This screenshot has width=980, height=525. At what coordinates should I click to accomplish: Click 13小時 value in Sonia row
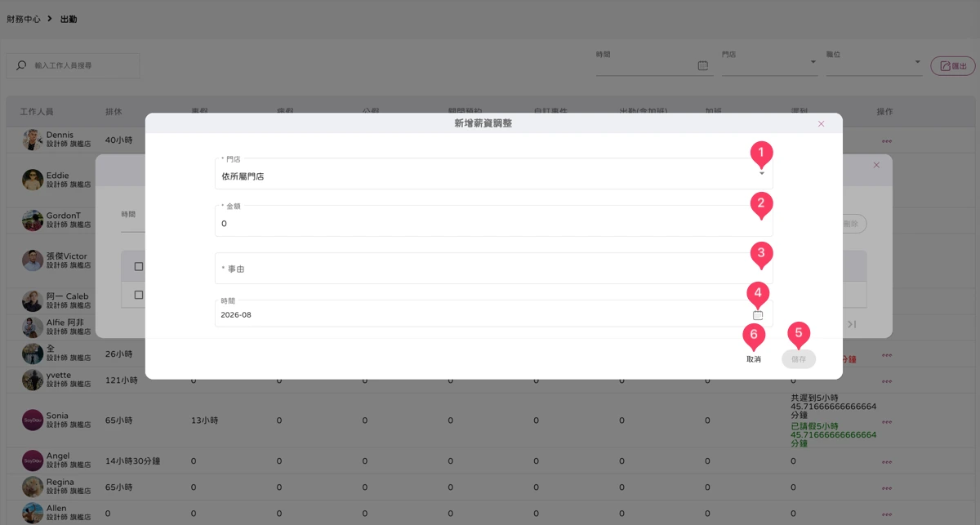click(204, 420)
